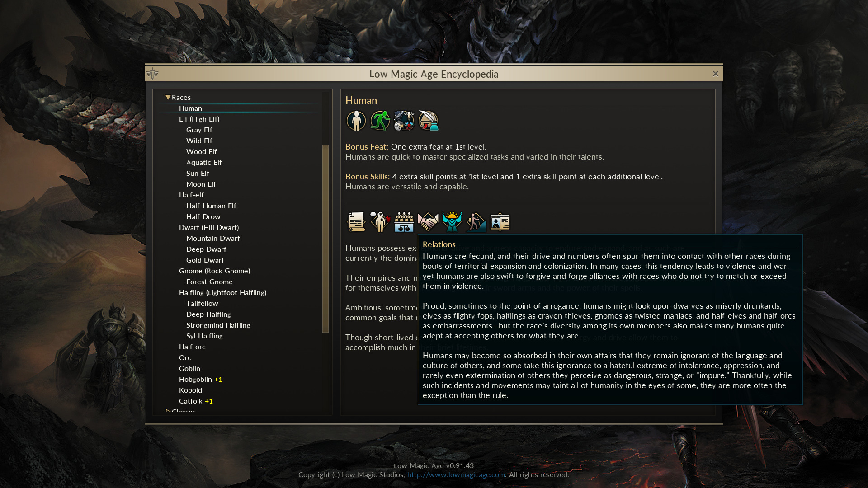This screenshot has height=488, width=868.
Task: Select the Aquatic Elf entry
Action: click(204, 162)
